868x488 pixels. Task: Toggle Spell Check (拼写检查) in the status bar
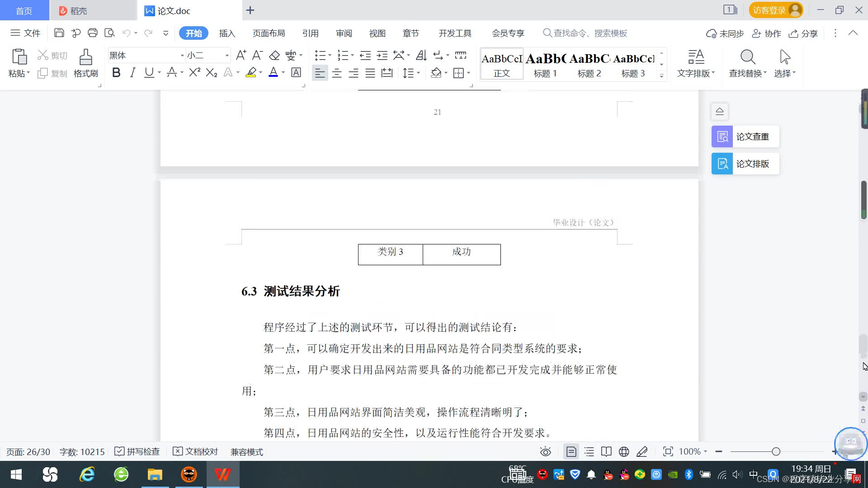coord(137,451)
